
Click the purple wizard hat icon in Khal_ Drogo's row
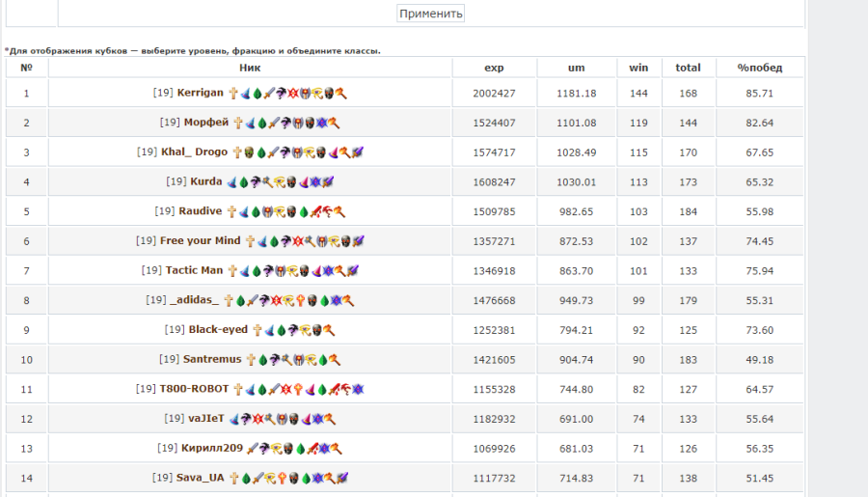(334, 152)
